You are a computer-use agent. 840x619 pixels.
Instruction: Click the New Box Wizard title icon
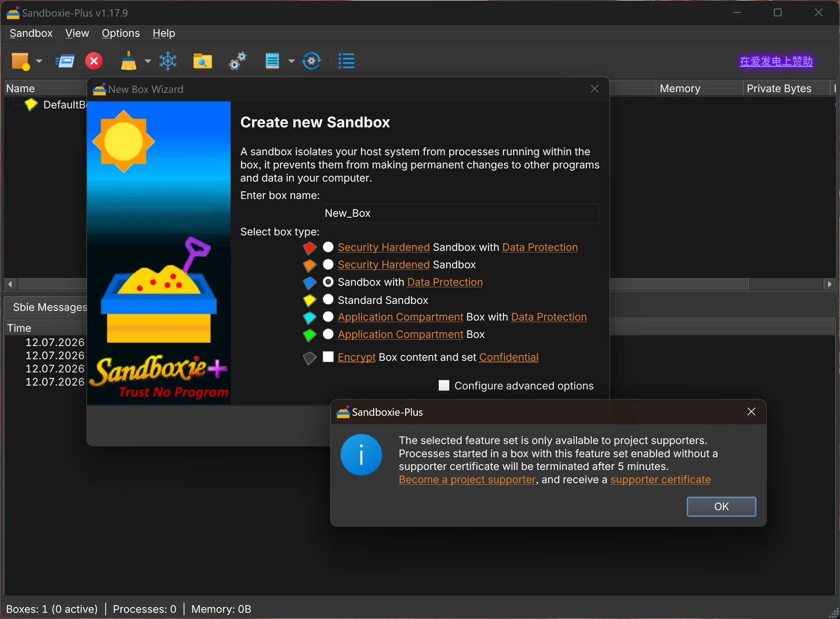(x=99, y=89)
